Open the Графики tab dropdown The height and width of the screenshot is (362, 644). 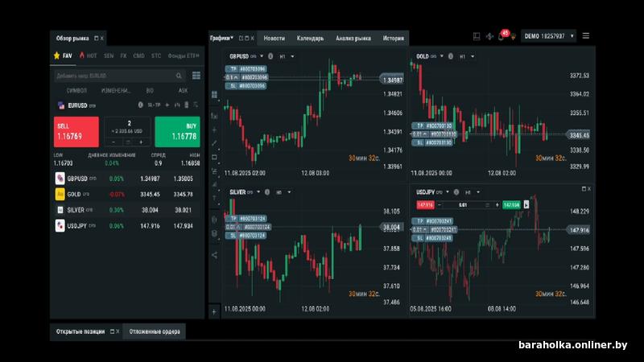(x=222, y=38)
